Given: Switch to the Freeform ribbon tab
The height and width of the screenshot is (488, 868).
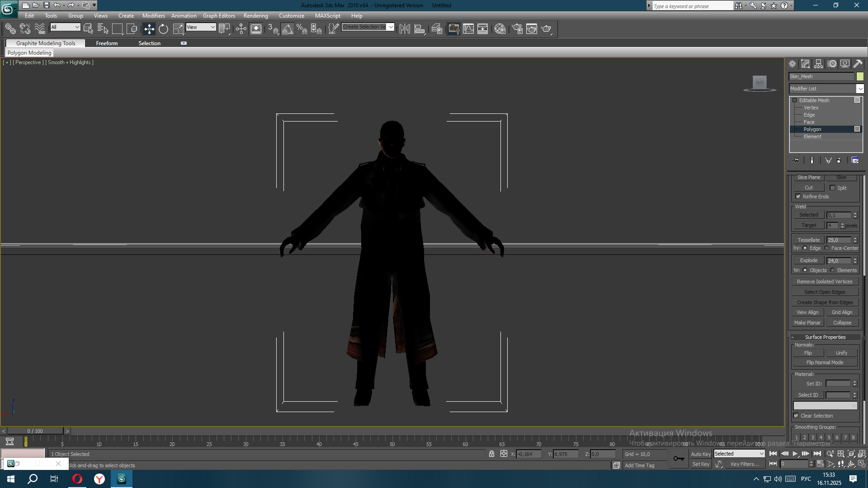Looking at the screenshot, I should click(x=107, y=43).
